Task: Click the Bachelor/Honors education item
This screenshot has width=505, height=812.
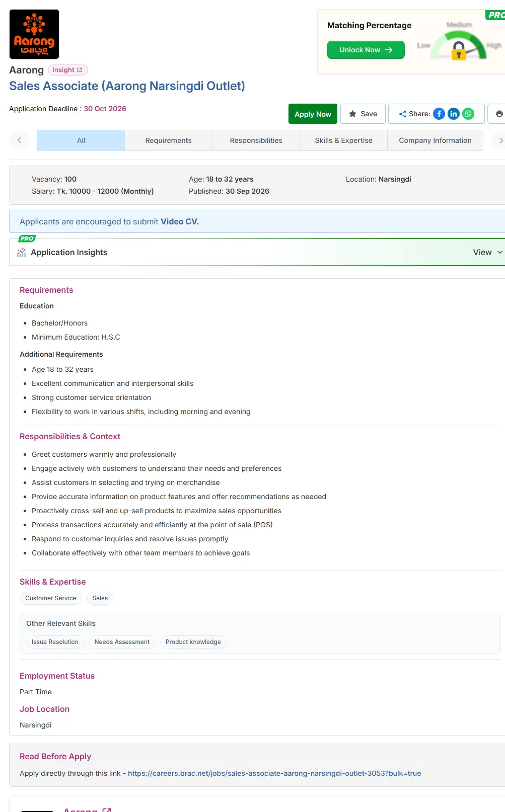Action: [60, 323]
